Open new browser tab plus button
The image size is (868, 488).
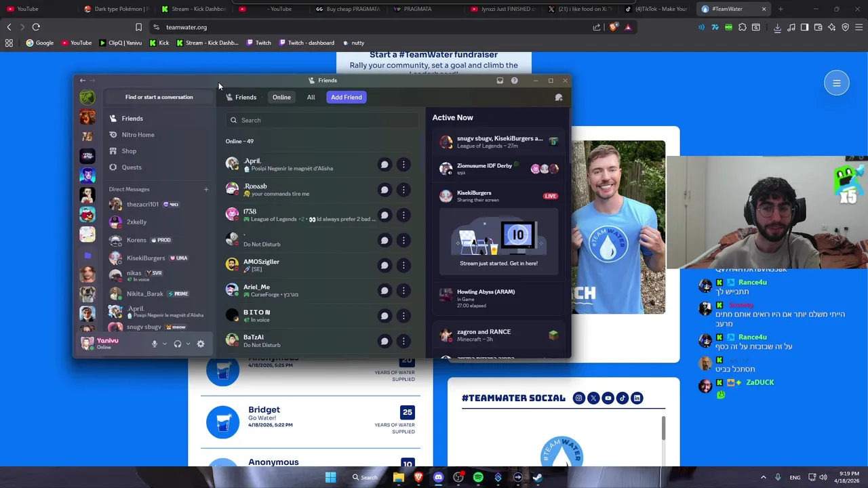(781, 9)
